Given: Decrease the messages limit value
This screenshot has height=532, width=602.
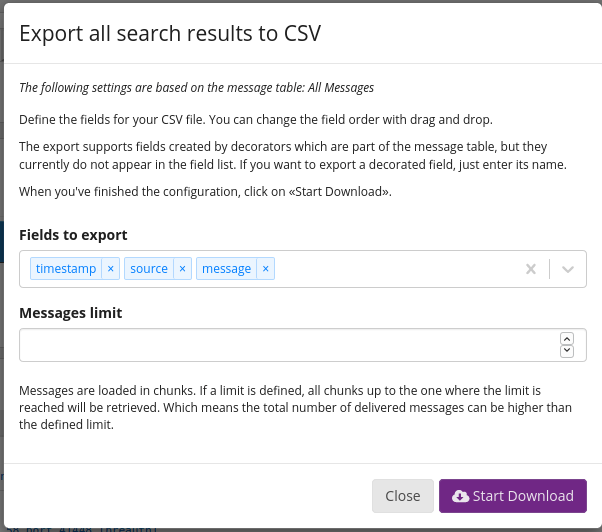Looking at the screenshot, I should (x=567, y=351).
